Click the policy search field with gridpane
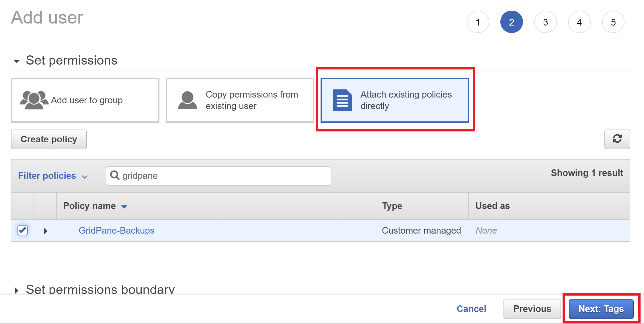Screen dimensions: 644x324 218,176
